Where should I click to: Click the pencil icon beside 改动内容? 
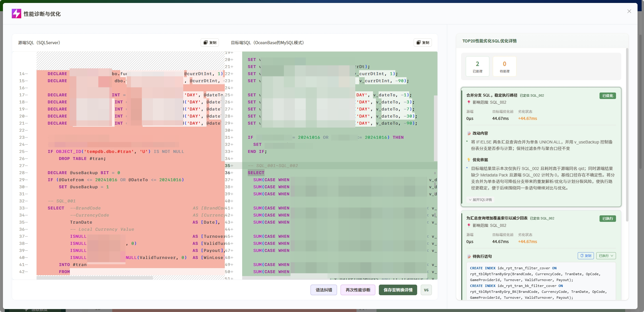(x=469, y=133)
